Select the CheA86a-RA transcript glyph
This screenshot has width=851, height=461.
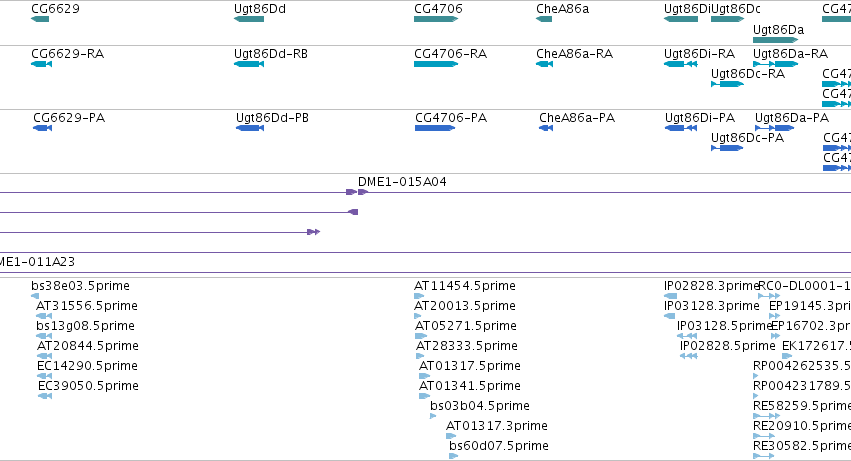click(545, 64)
